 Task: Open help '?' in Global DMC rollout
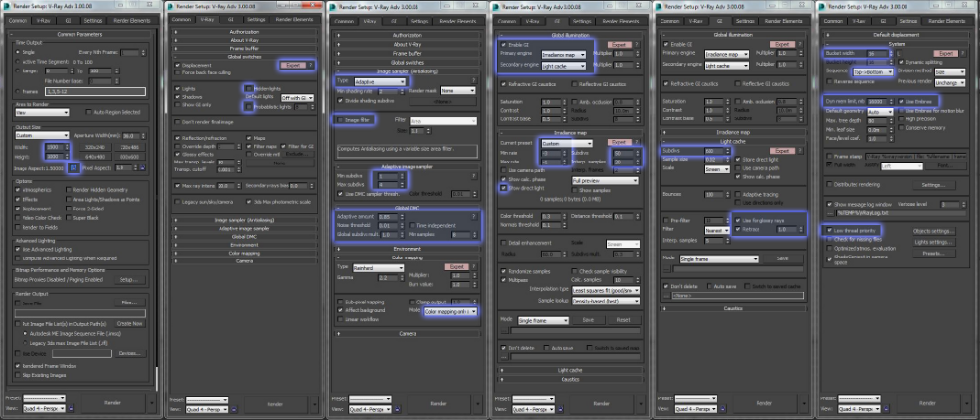point(473,216)
